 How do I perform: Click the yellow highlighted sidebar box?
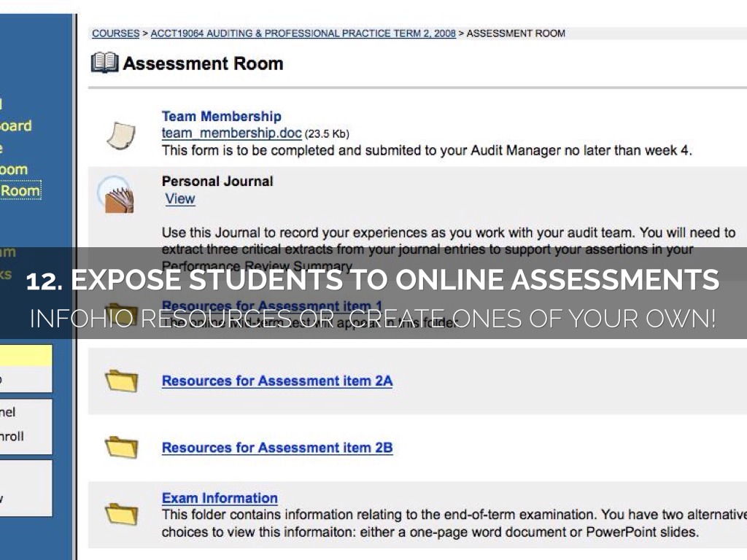point(26,356)
